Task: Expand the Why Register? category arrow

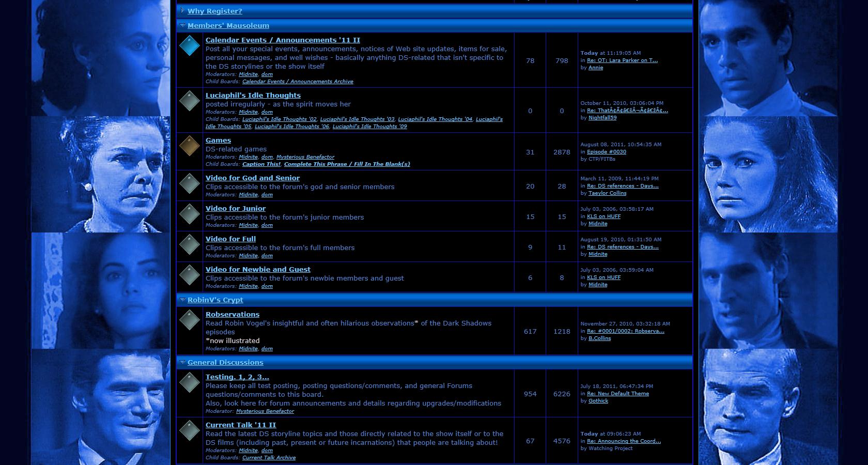Action: (x=183, y=10)
